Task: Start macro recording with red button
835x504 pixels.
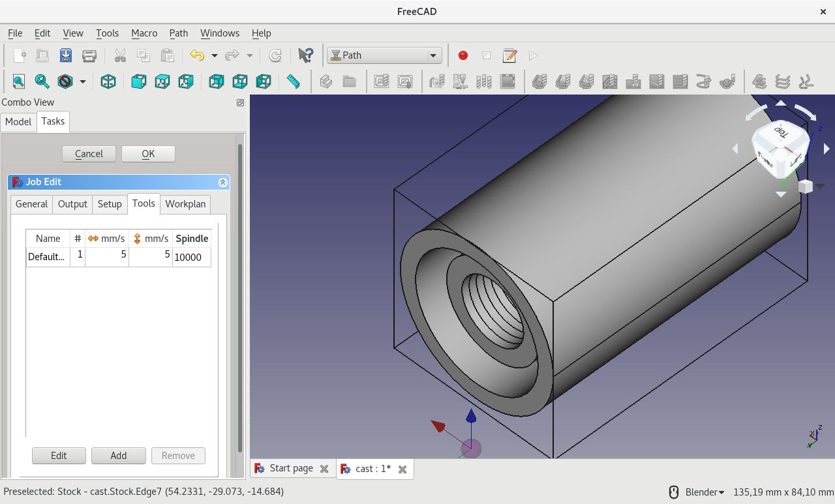Action: click(x=463, y=55)
